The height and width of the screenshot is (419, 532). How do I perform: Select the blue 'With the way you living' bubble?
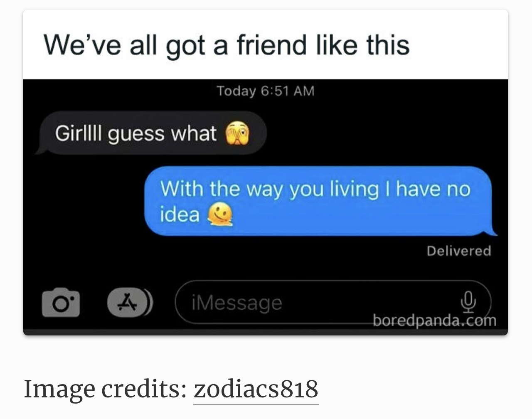pyautogui.click(x=320, y=201)
